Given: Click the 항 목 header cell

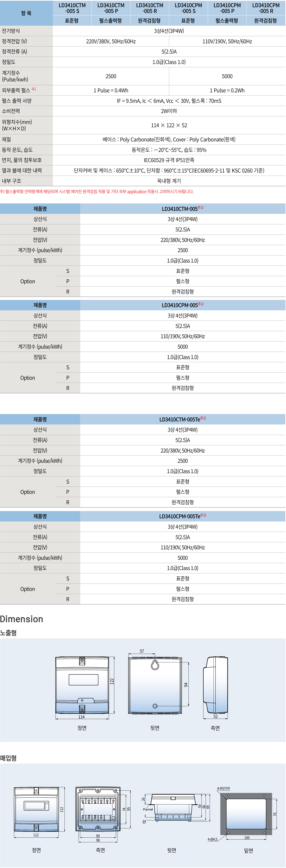Looking at the screenshot, I should [26, 13].
